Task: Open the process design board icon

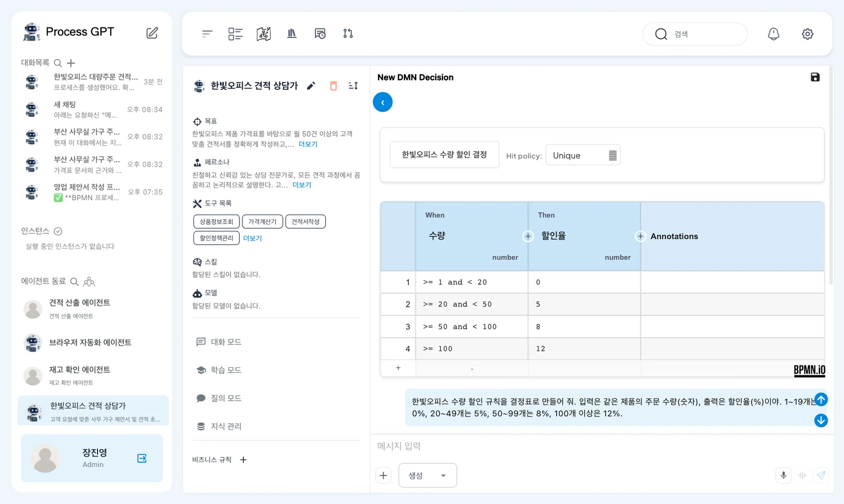Action: click(x=264, y=34)
